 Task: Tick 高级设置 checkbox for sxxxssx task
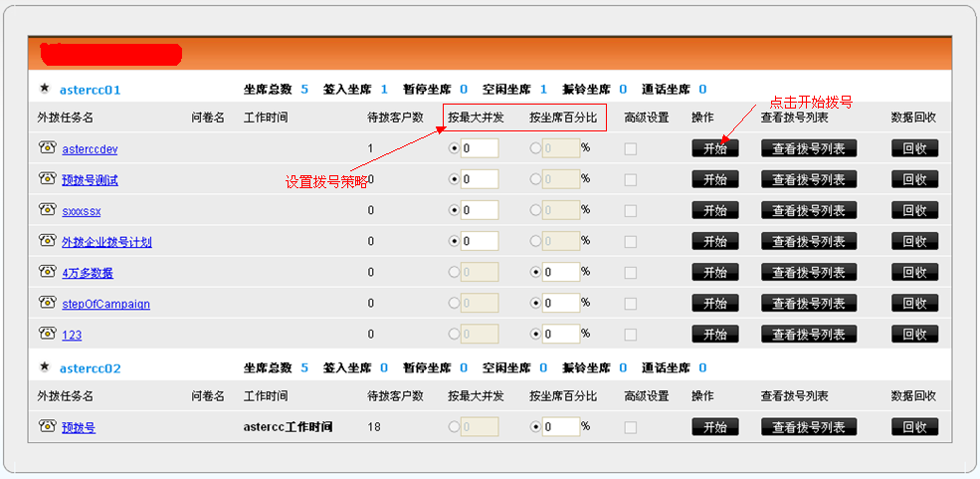[x=630, y=211]
